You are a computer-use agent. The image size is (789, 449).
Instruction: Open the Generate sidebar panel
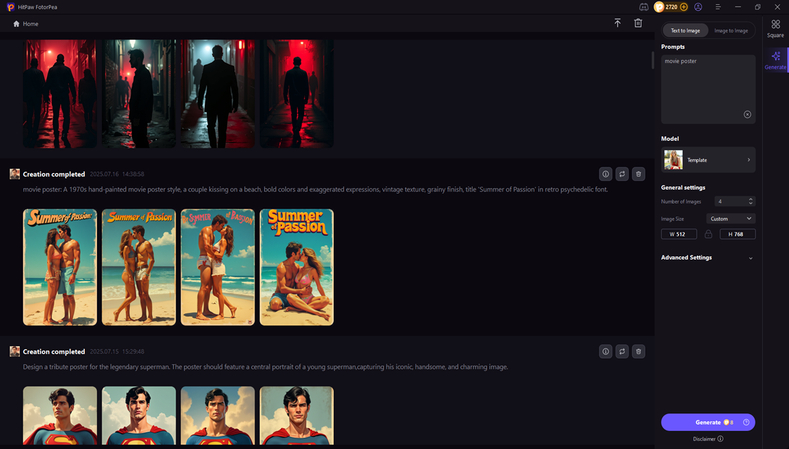[775, 60]
